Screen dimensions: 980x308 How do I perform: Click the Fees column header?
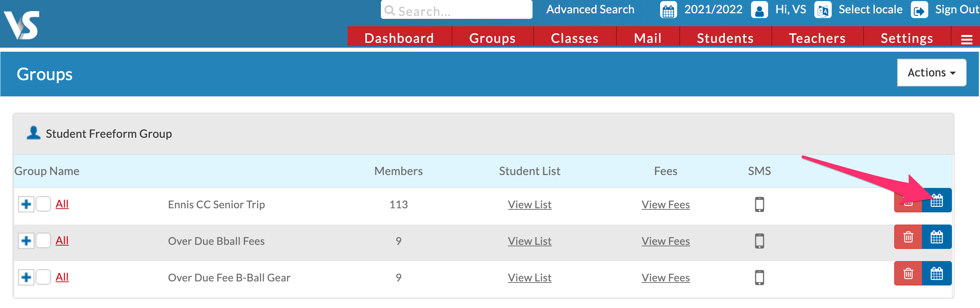pos(665,171)
